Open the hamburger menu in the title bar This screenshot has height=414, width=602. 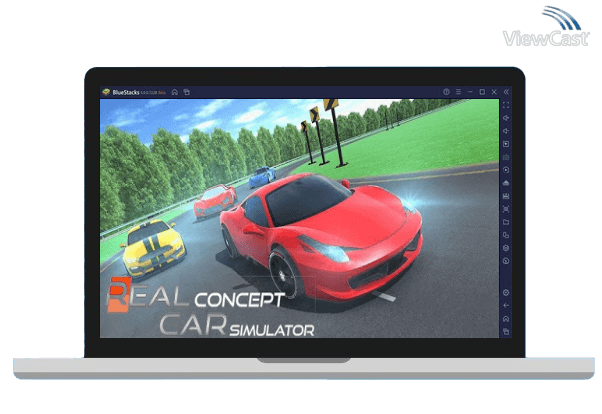(458, 92)
